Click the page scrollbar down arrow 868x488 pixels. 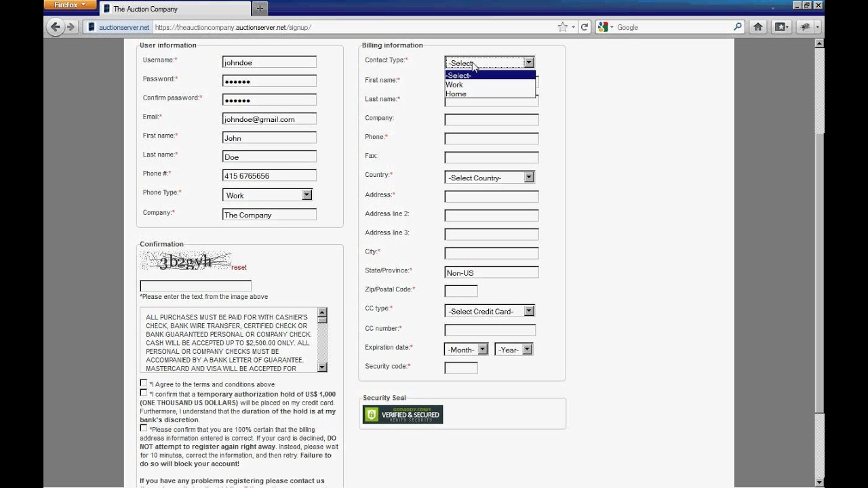pos(819,483)
